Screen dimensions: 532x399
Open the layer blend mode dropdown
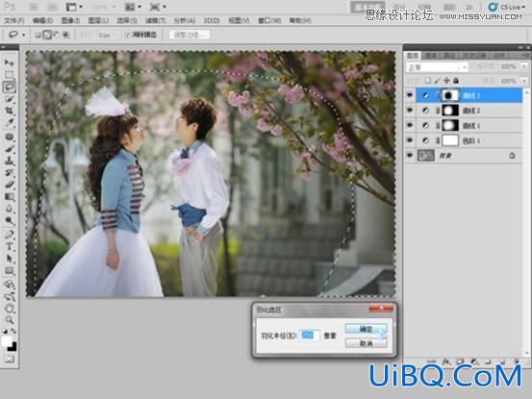(x=437, y=67)
